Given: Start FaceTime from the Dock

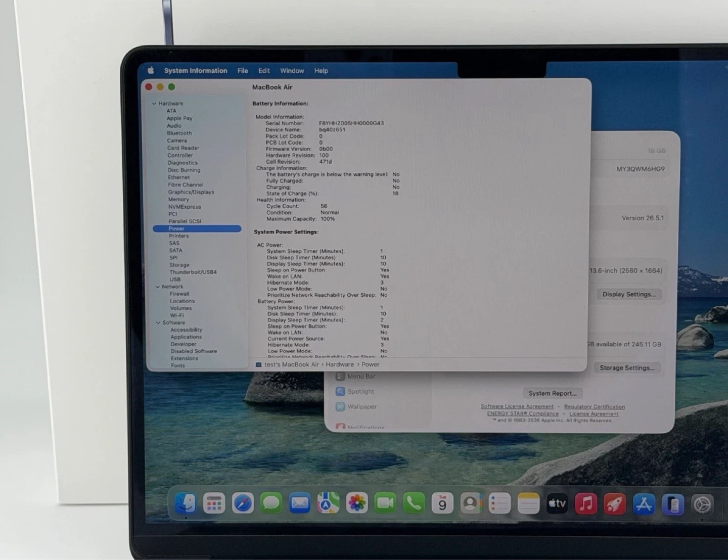Looking at the screenshot, I should (385, 503).
